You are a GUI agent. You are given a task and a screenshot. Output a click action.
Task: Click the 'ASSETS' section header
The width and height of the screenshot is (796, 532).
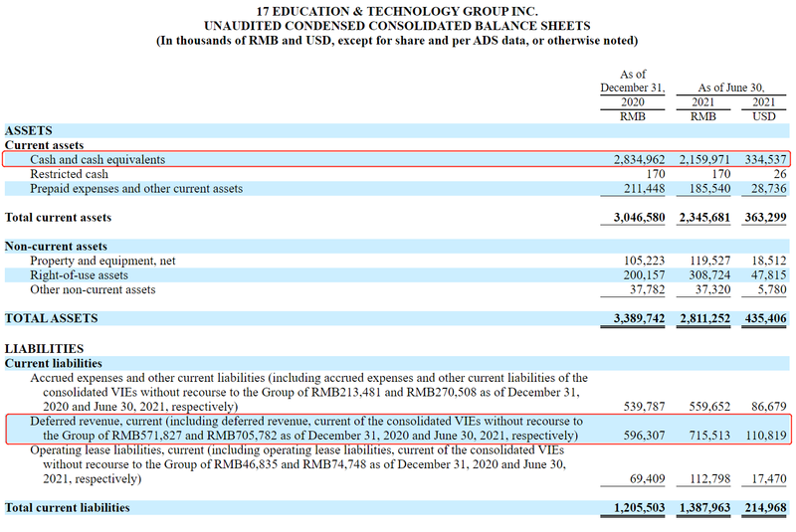pos(29,131)
